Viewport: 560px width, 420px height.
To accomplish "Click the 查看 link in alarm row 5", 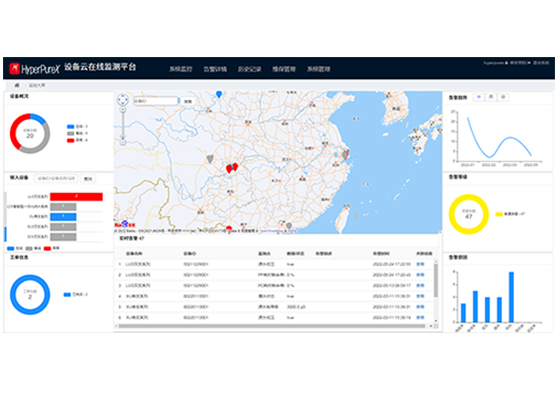I will tap(420, 307).
